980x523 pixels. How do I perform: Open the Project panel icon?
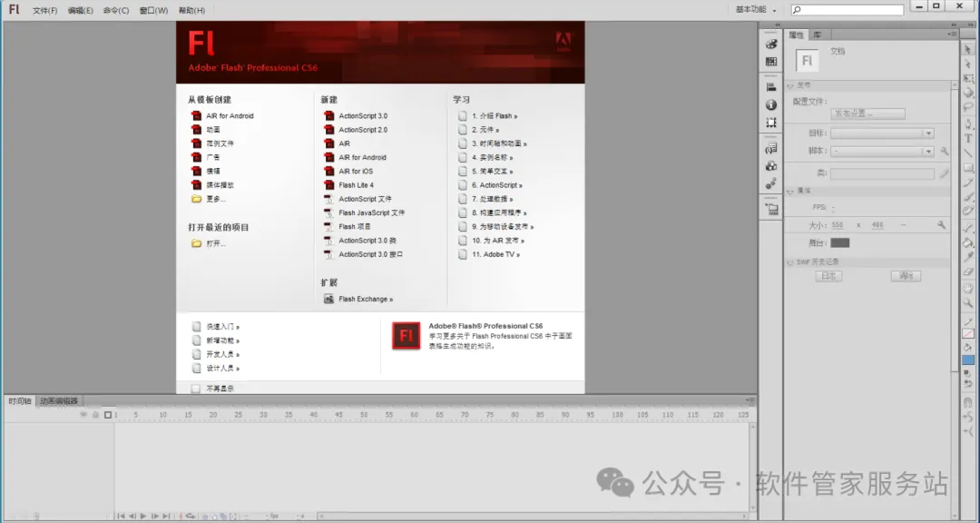pyautogui.click(x=771, y=210)
